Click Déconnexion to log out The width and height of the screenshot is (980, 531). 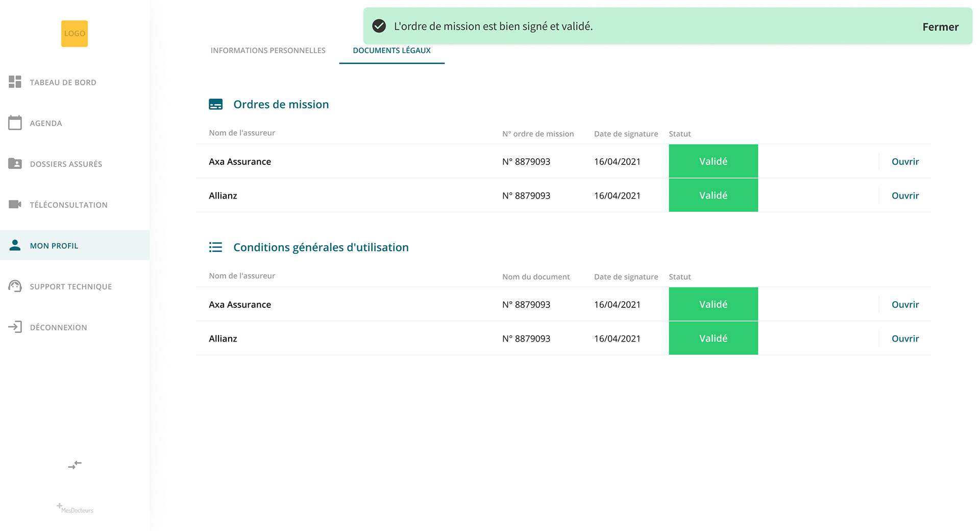[75, 327]
